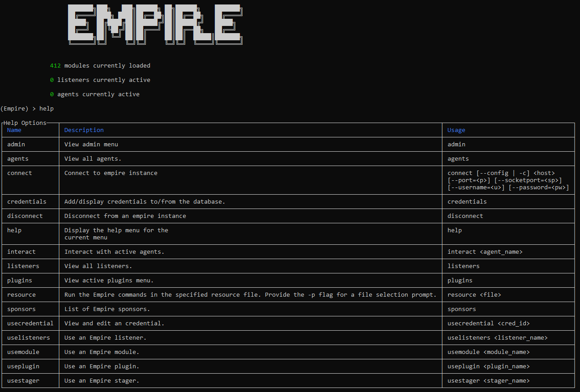
Task: Click "listeners" in the Name column
Action: pos(23,266)
